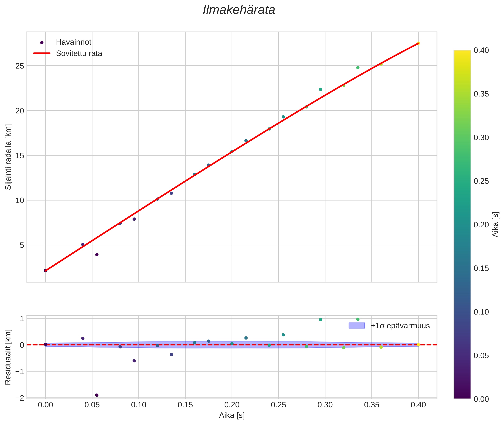
Task: Click the 0.20 x-axis tick label
Action: pos(232,405)
